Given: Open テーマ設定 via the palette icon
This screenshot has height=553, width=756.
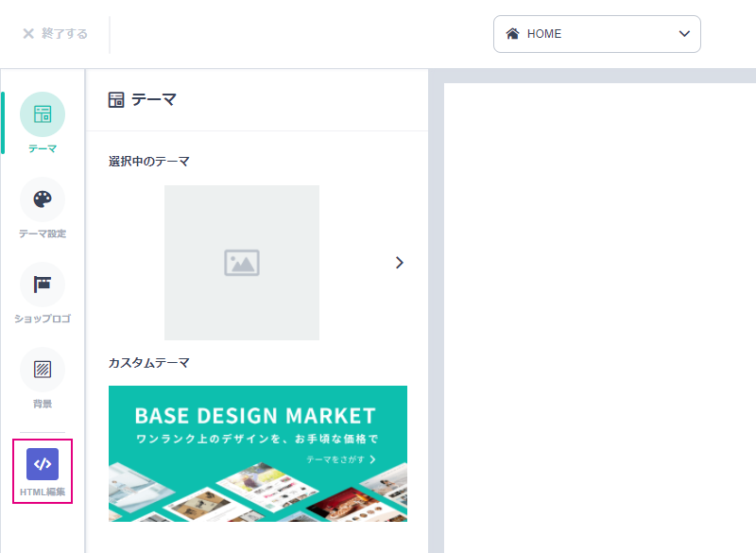Looking at the screenshot, I should [43, 199].
